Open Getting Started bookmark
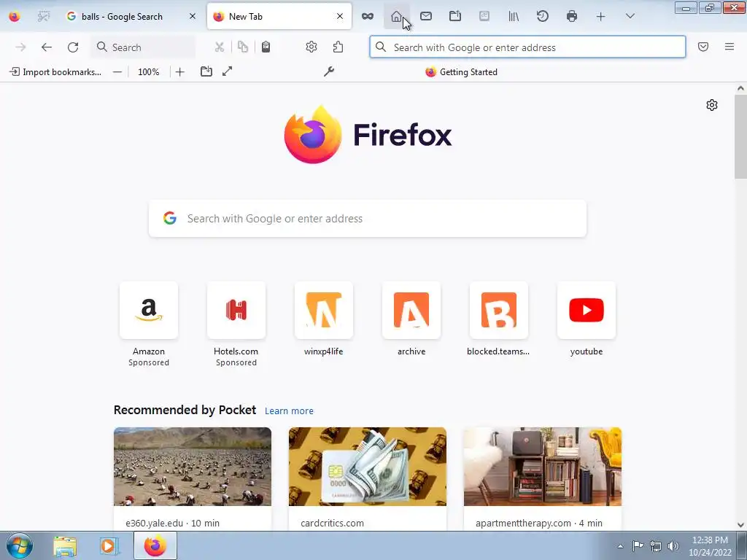747x560 pixels. point(461,72)
